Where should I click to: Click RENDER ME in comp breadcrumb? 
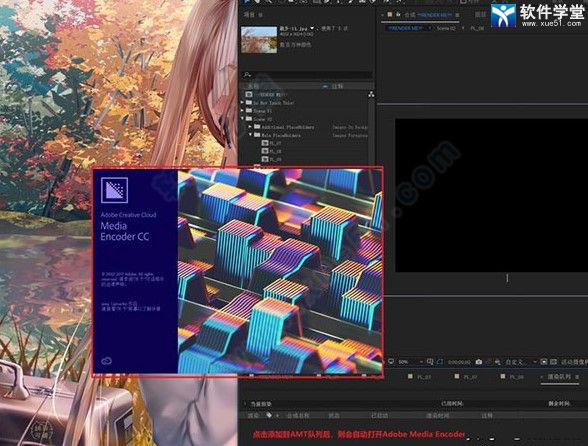point(405,28)
